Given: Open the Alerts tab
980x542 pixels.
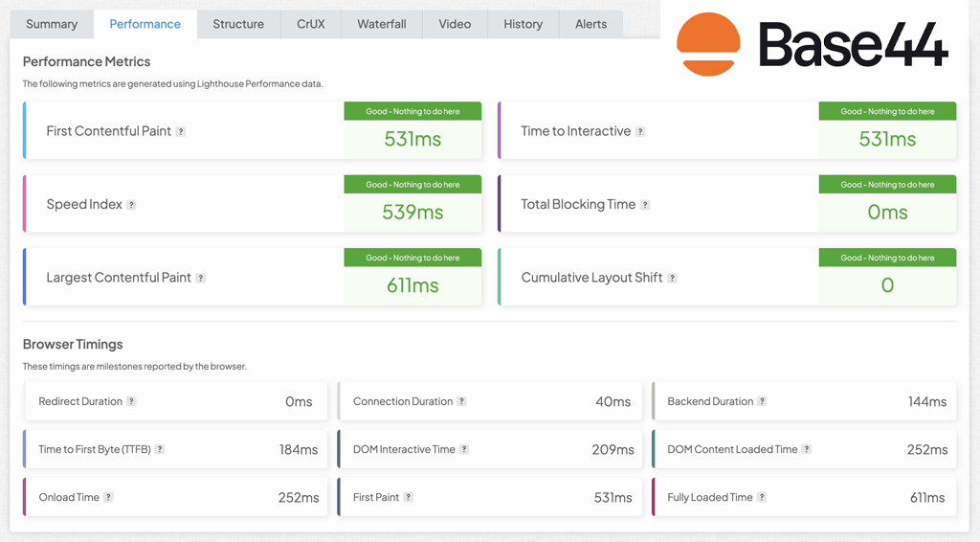Looking at the screenshot, I should tap(590, 24).
